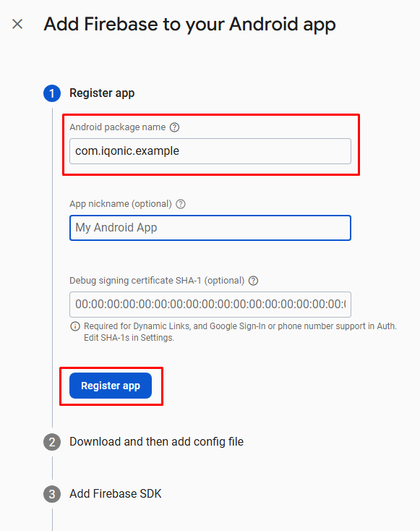Click the blue Register app button
The width and height of the screenshot is (420, 531).
[111, 386]
